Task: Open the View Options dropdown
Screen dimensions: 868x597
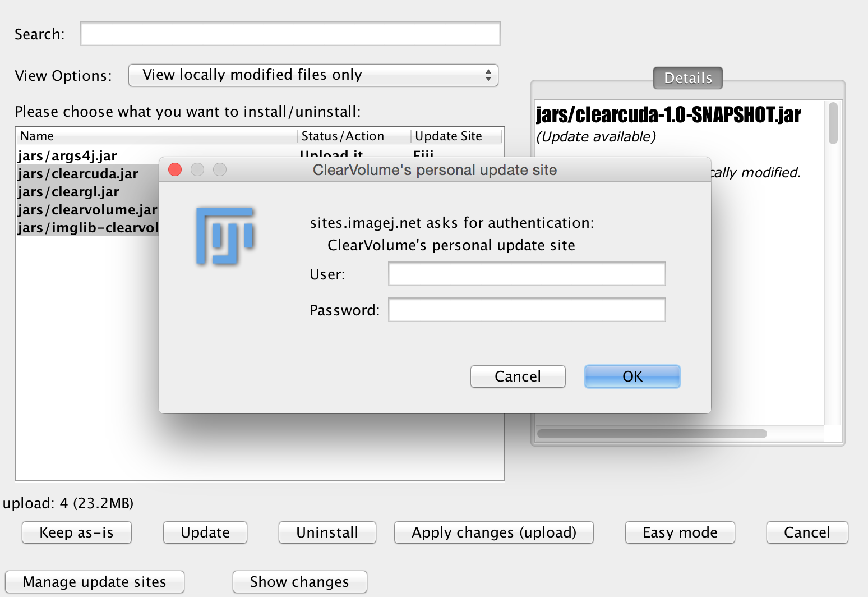Action: (x=313, y=75)
